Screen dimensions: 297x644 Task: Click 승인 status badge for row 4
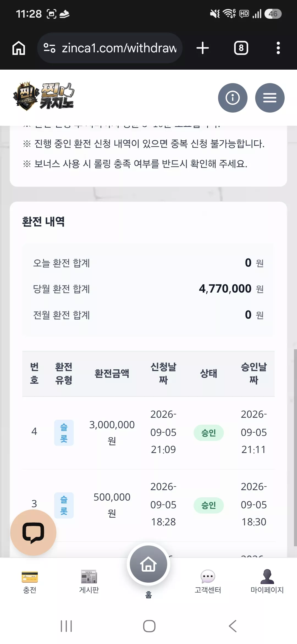coord(209,433)
